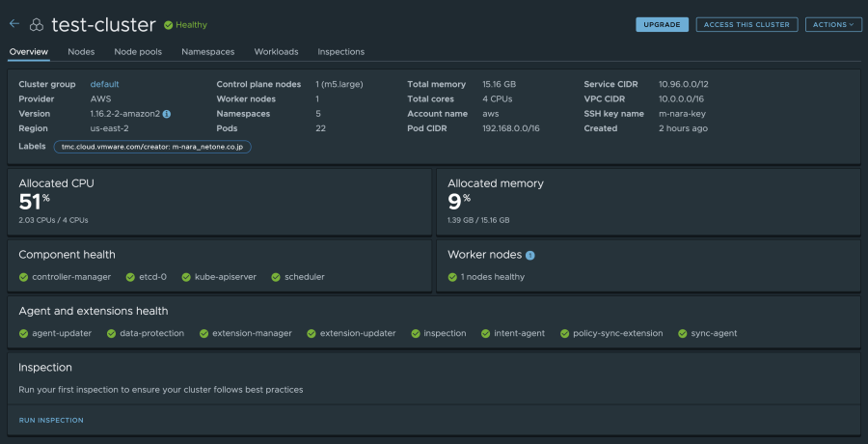Click the 2.03 CPUs / 4 CPUs text

pyautogui.click(x=53, y=220)
